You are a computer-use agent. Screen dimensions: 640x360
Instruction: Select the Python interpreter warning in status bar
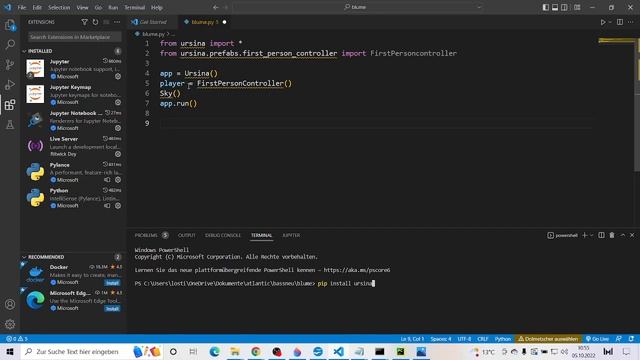pos(548,339)
